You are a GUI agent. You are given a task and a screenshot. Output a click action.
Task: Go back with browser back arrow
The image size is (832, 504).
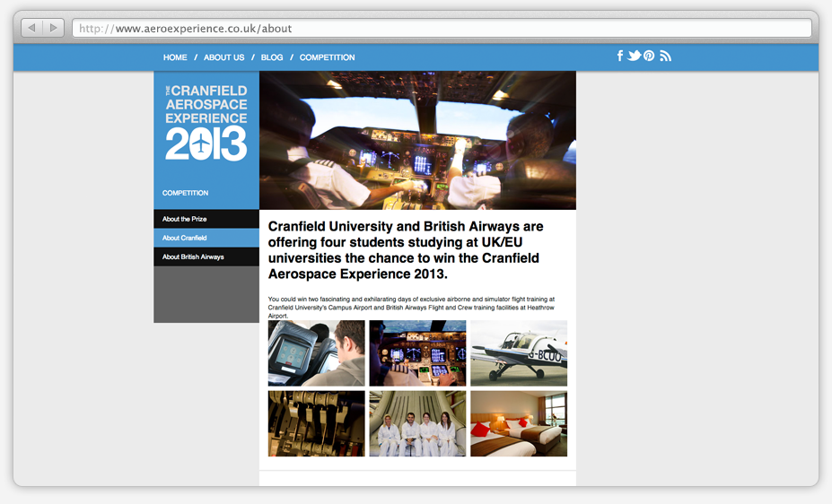(31, 28)
